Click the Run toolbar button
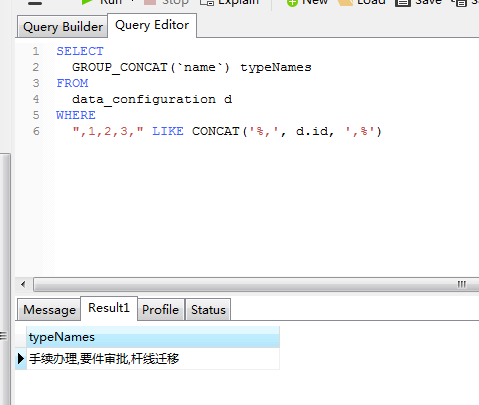The width and height of the screenshot is (479, 405). pos(102,2)
